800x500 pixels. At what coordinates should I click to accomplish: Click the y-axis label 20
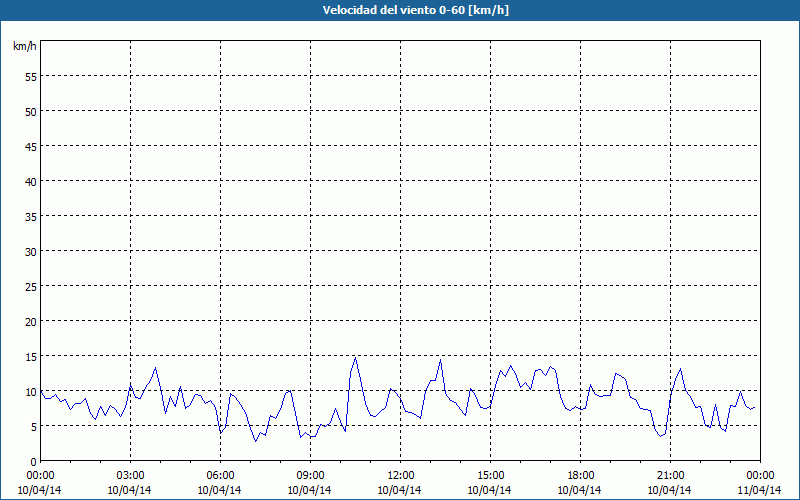click(31, 321)
